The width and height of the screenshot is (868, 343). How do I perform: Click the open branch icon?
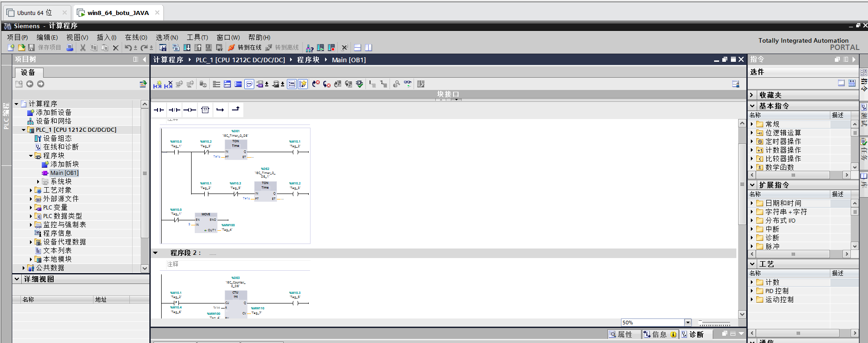[220, 110]
